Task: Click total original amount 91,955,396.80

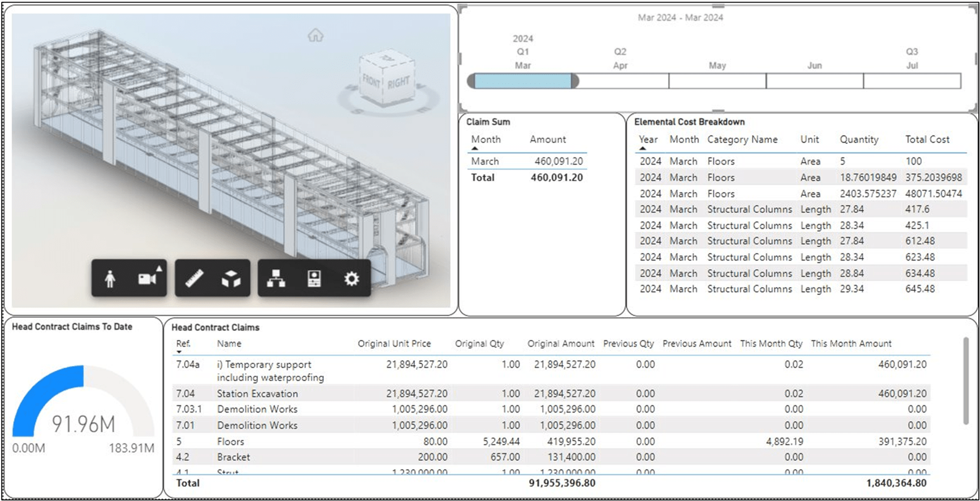Action: tap(562, 483)
